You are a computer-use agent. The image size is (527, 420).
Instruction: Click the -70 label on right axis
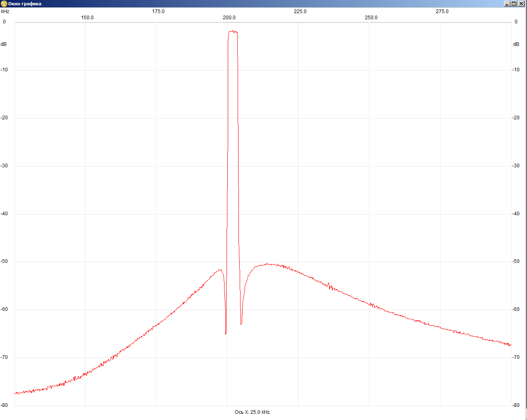coord(516,357)
